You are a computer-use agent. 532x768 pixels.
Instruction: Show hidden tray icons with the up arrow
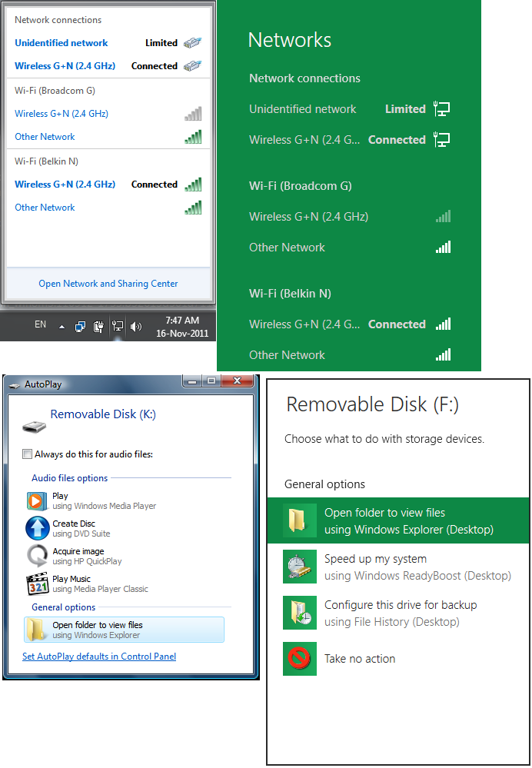(x=62, y=327)
